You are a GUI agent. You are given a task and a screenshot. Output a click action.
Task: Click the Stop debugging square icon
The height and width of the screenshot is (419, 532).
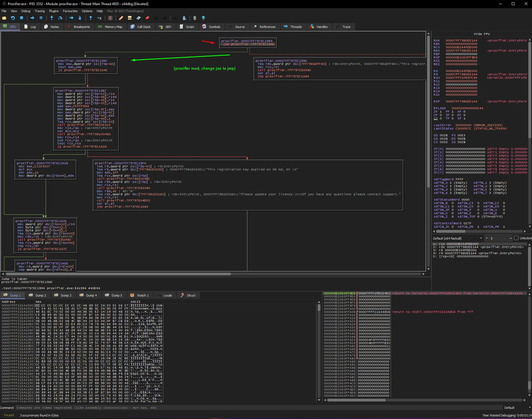point(21,18)
